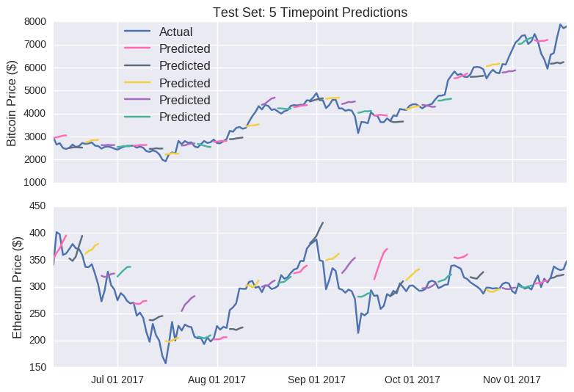Select the 'Oct 01 2017' x-axis label
Image resolution: width=574 pixels, height=392 pixels.
point(413,380)
